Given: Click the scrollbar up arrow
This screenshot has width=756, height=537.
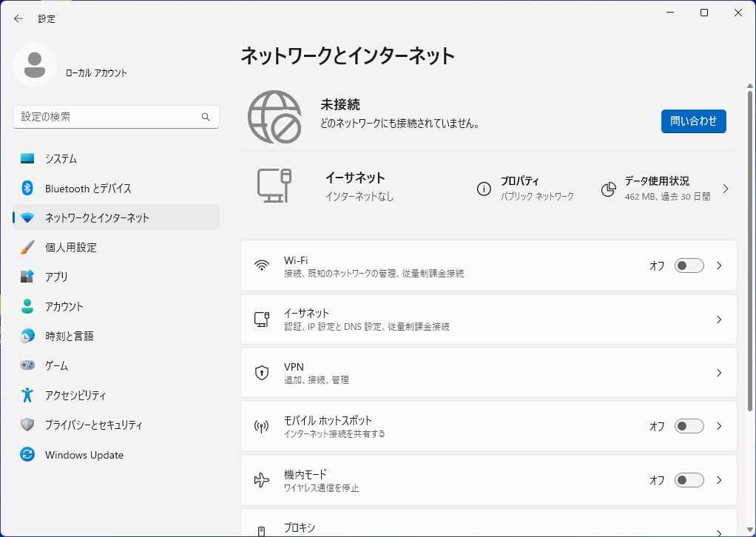Looking at the screenshot, I should (750, 87).
